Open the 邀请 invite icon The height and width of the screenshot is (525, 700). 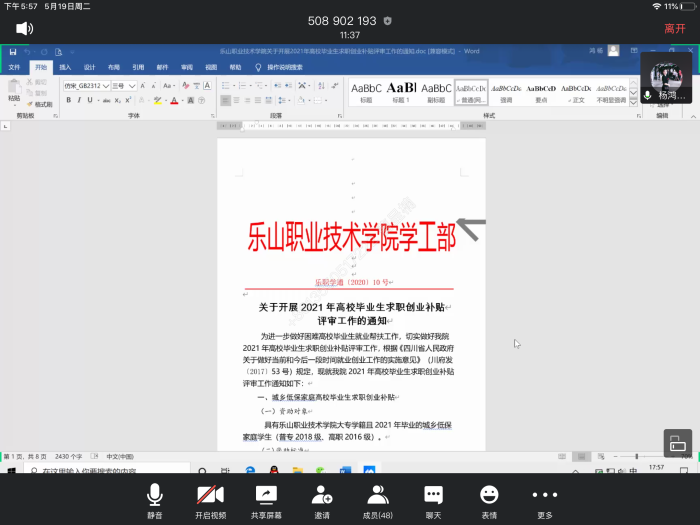(322, 500)
